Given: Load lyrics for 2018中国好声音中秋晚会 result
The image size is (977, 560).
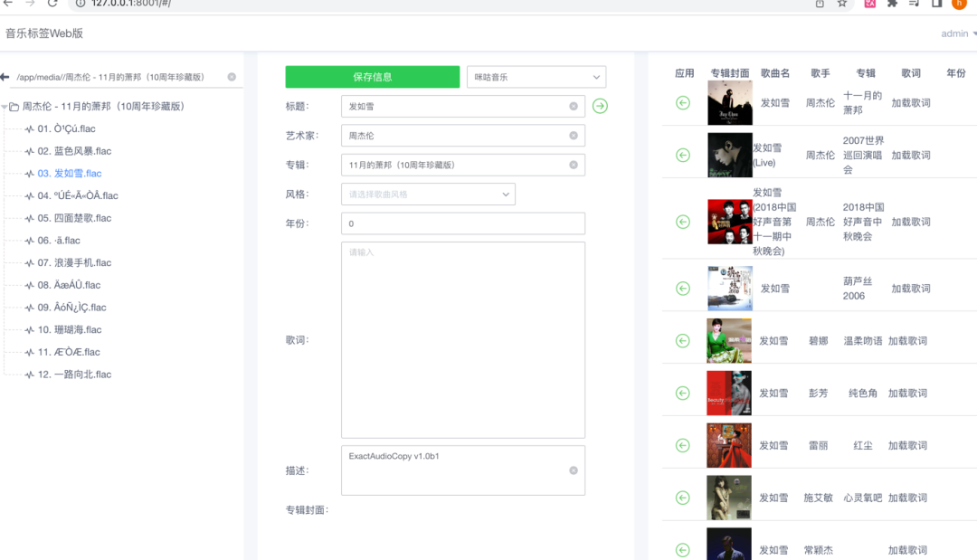Looking at the screenshot, I should (x=910, y=222).
